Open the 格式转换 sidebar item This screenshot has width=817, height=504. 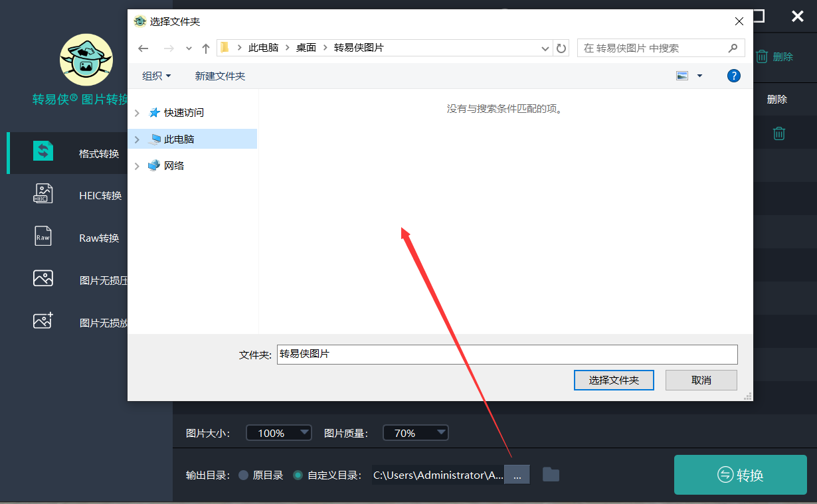coord(67,153)
